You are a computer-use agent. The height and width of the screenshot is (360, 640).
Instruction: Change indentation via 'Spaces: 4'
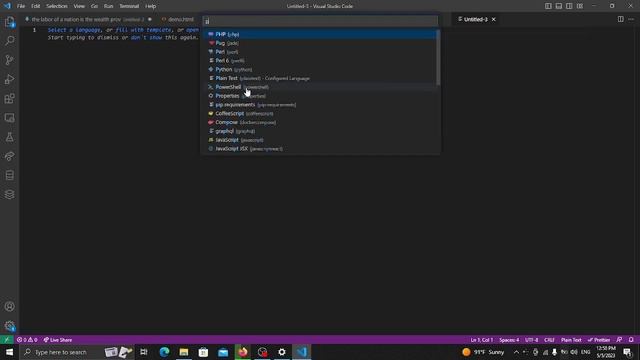pyautogui.click(x=509, y=340)
